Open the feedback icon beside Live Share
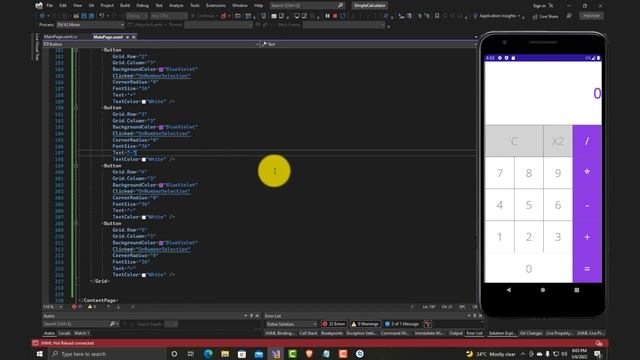The image size is (640, 360). click(x=569, y=16)
